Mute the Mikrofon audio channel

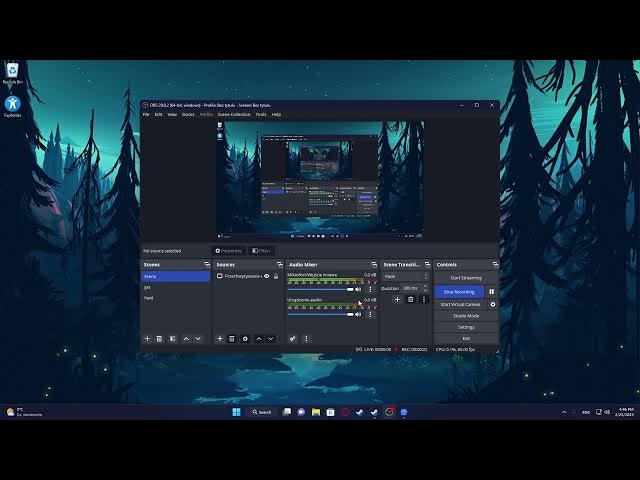(x=358, y=289)
